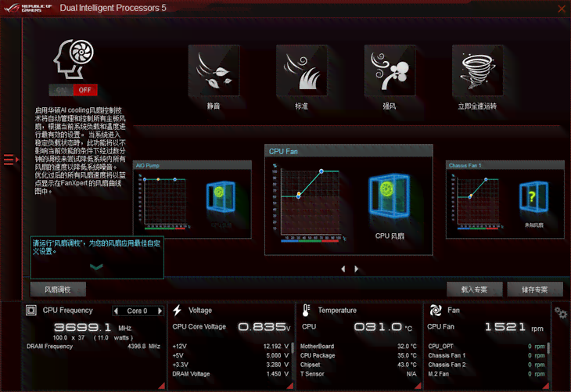Select the 强风 turbo fan mode icon
This screenshot has height=392, width=571.
(x=390, y=70)
